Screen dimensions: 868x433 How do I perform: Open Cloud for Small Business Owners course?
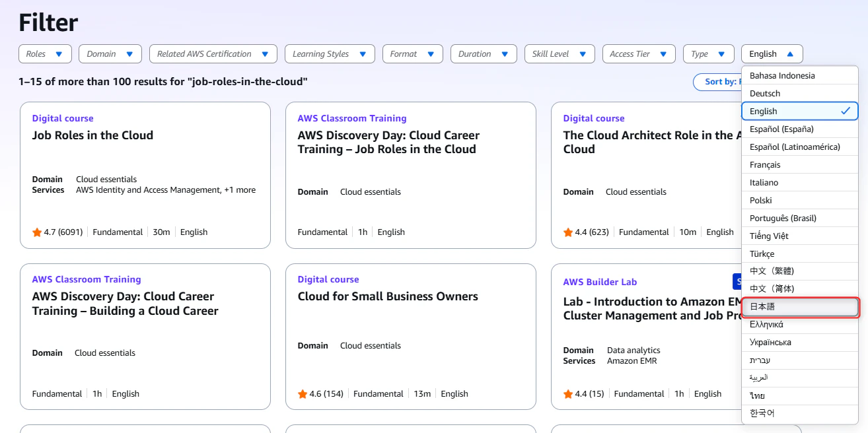pos(388,296)
